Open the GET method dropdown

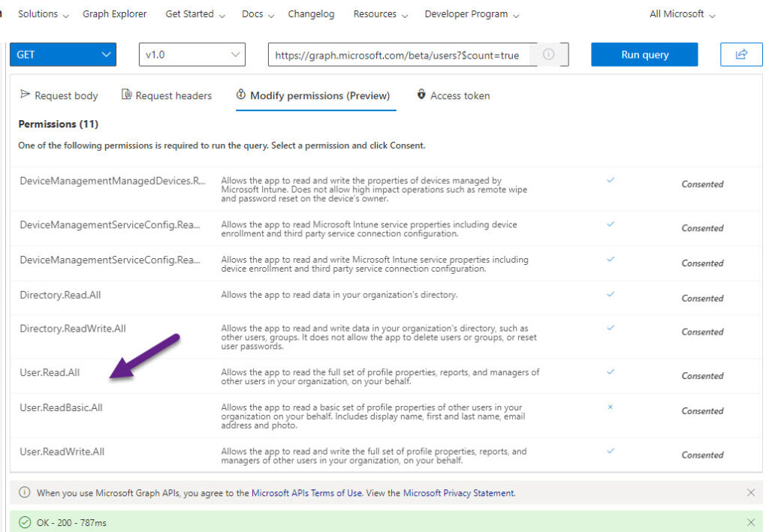click(x=63, y=54)
